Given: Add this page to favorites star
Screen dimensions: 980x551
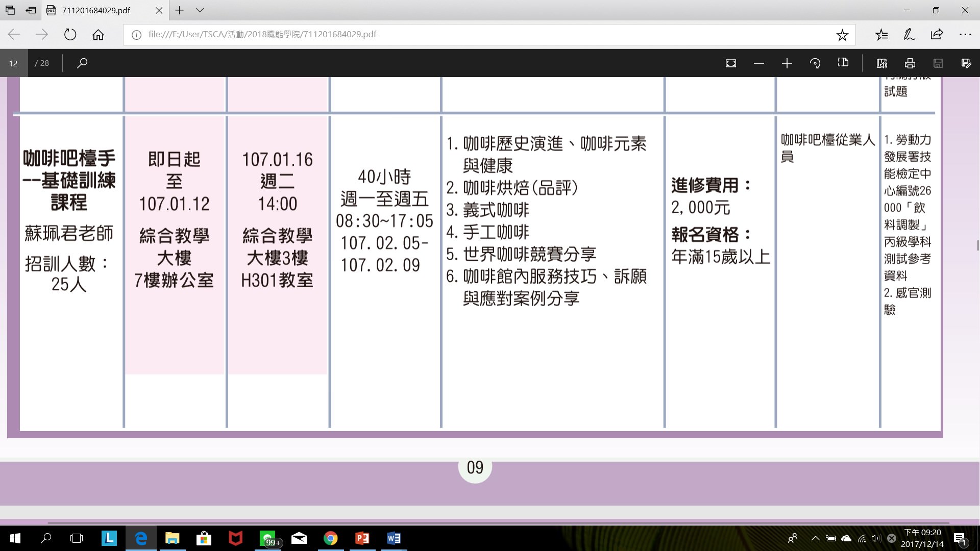Looking at the screenshot, I should [842, 35].
